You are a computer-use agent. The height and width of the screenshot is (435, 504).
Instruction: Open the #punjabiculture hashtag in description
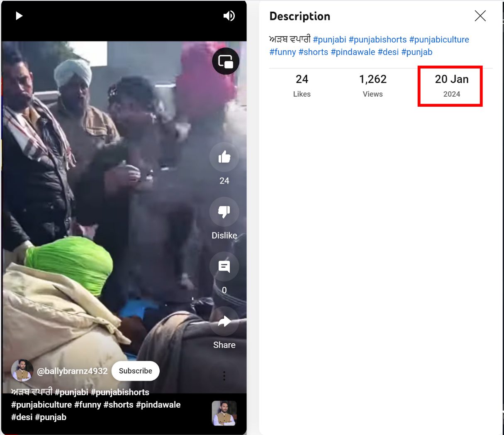tap(439, 39)
